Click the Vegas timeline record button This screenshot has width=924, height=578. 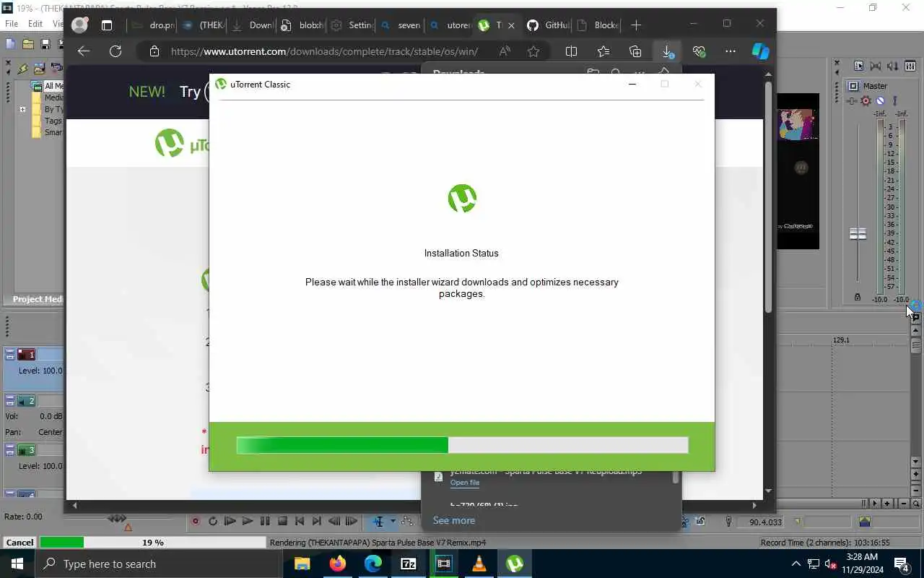coord(195,521)
